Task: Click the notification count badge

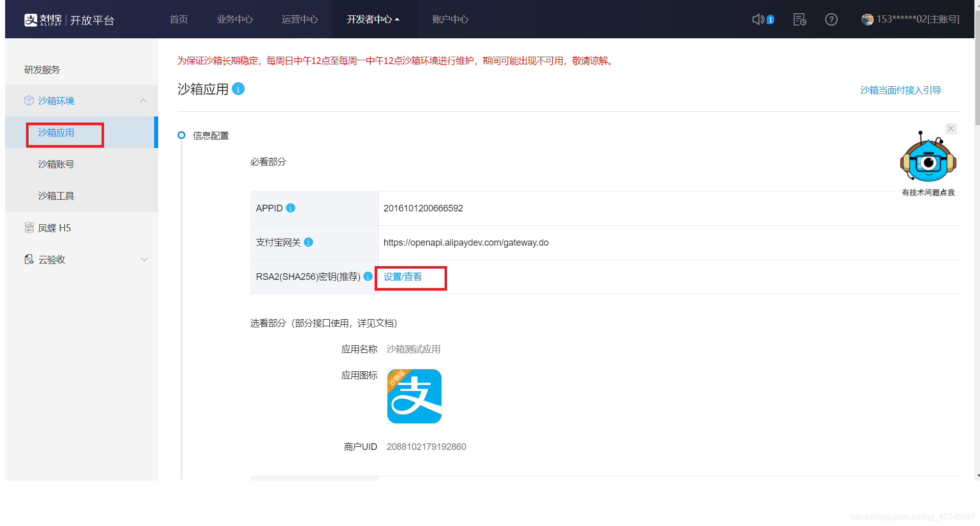Action: click(x=771, y=19)
